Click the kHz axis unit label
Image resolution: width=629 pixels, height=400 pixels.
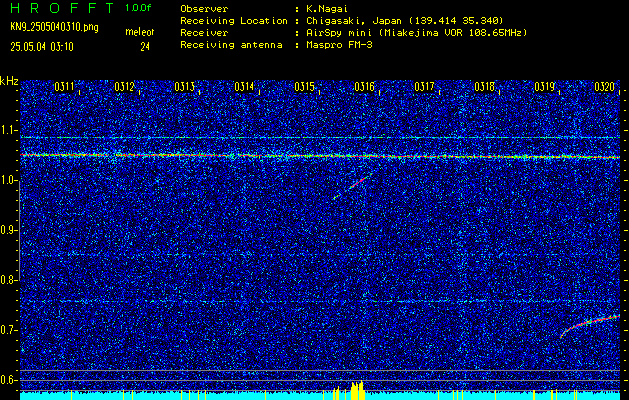9,81
